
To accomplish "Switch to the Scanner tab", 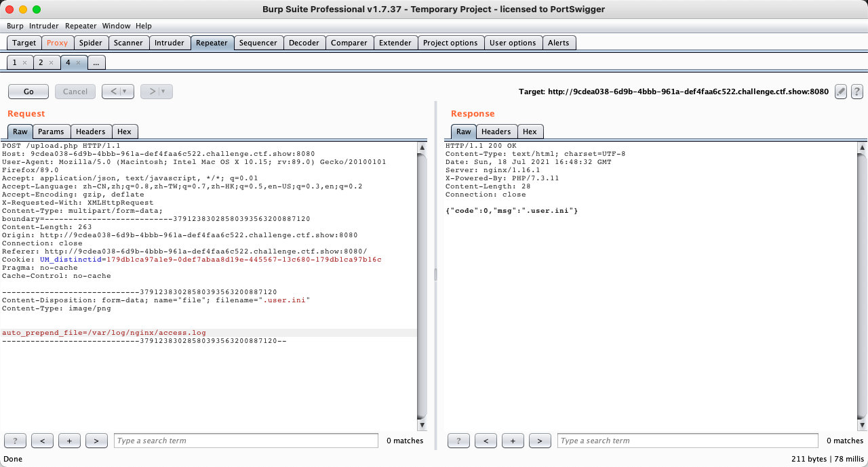I will [128, 43].
